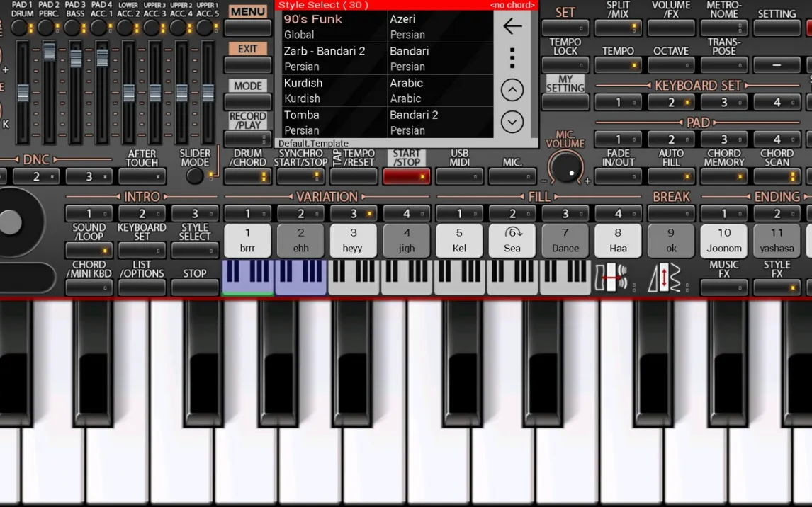
Task: Click the vertical keyboard resize icon
Action: click(664, 277)
